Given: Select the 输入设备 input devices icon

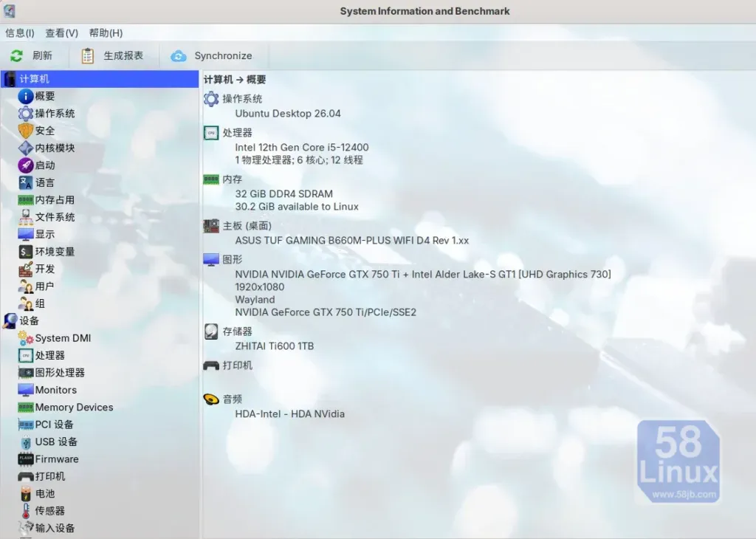Looking at the screenshot, I should click(26, 528).
